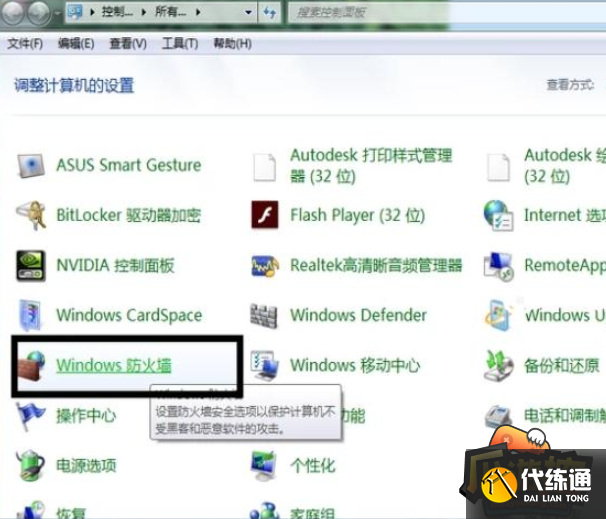Open NVIDIA 控制面板 link
The image size is (606, 519).
coord(116,265)
